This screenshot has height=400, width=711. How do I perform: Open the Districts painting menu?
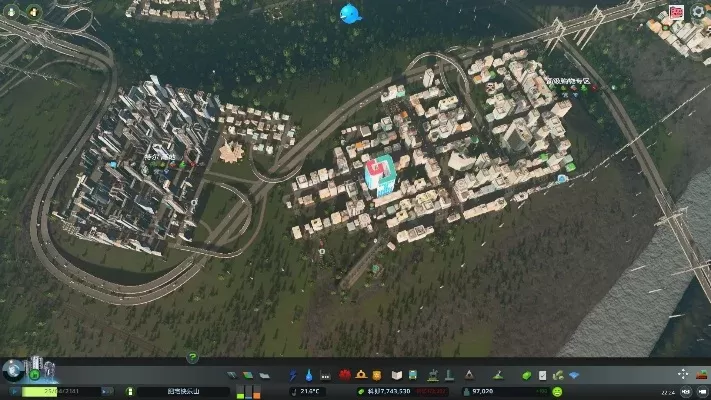point(265,374)
